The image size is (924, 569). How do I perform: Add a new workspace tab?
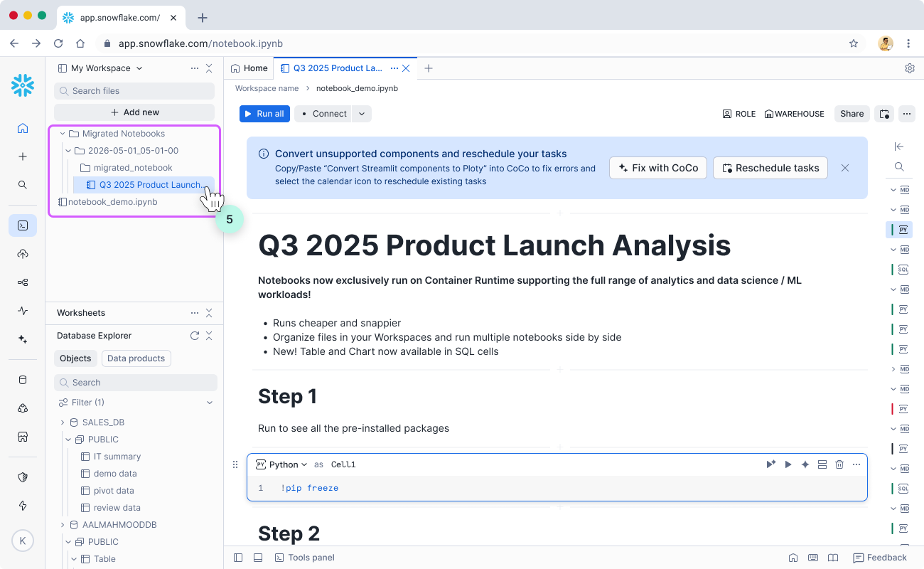click(x=429, y=68)
